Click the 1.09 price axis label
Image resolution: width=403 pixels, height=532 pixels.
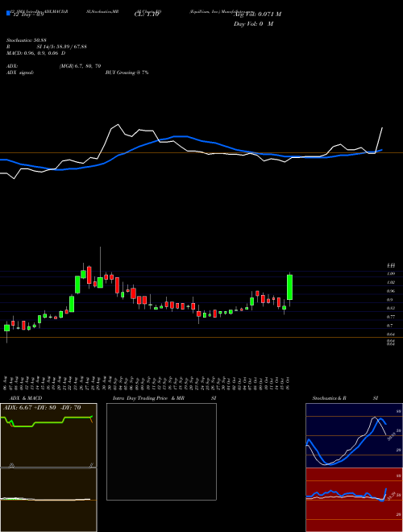point(390,273)
